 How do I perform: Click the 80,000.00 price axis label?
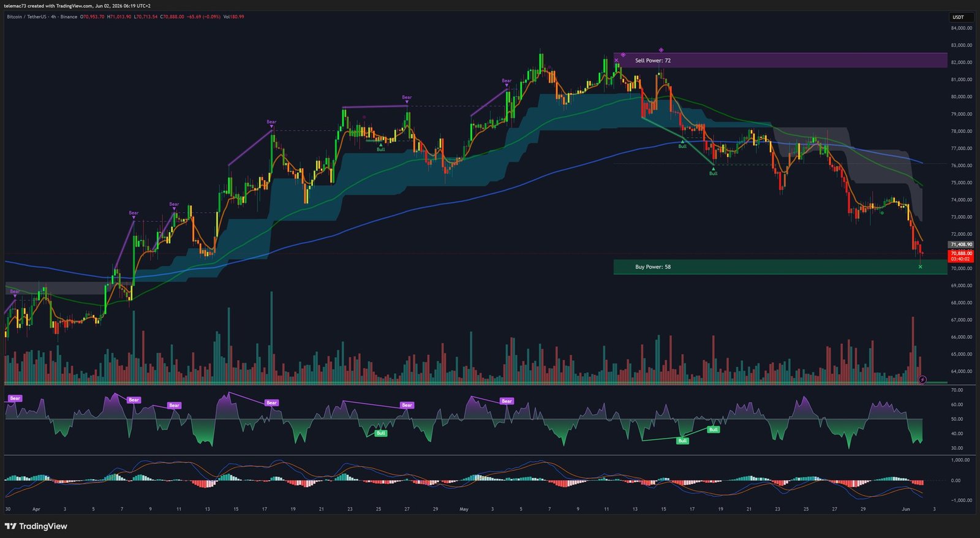961,97
